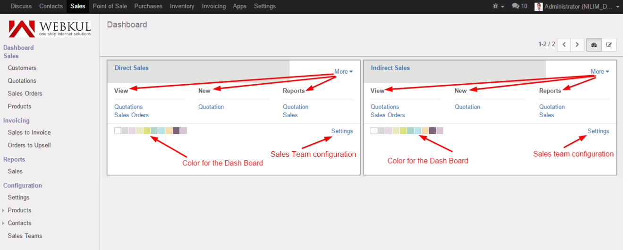This screenshot has height=250, width=644.
Task: Pick the dark purple color on Direct Sales
Action: pyautogui.click(x=176, y=131)
